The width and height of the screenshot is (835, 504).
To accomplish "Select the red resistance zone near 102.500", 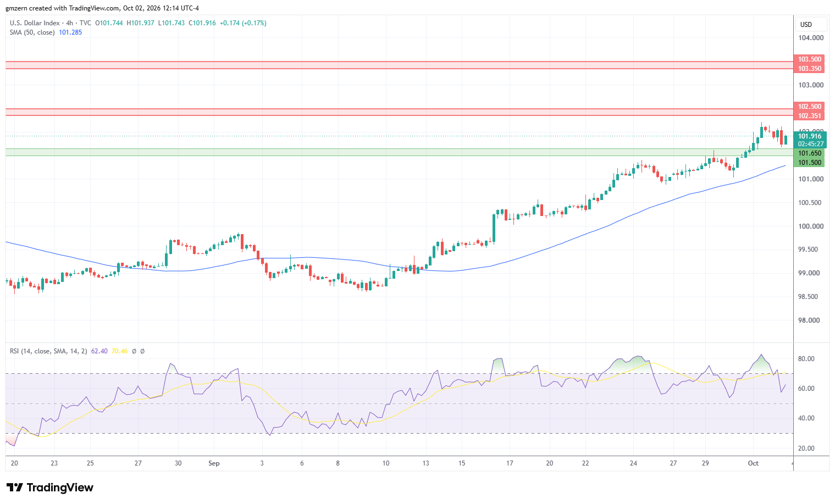I will [400, 112].
